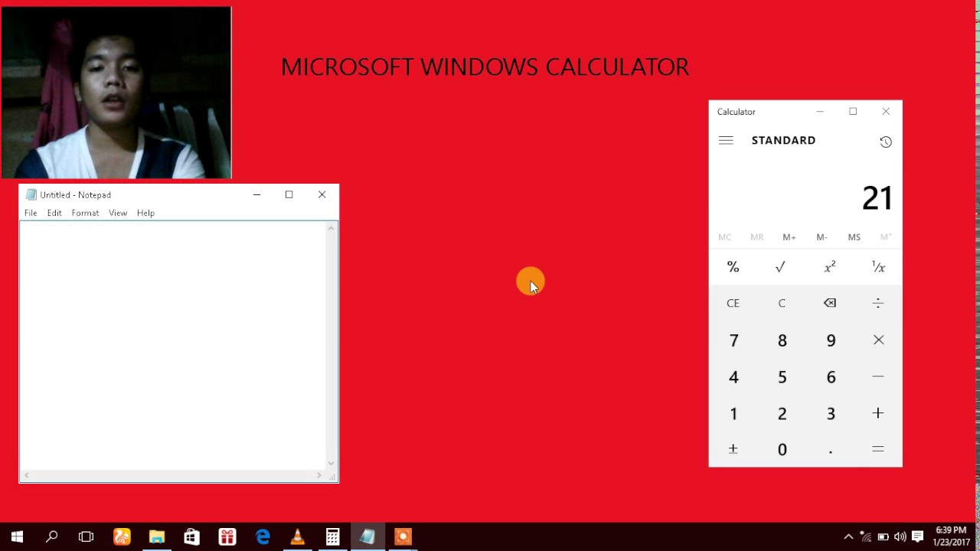Click digit 2 on the Calculator

(782, 414)
